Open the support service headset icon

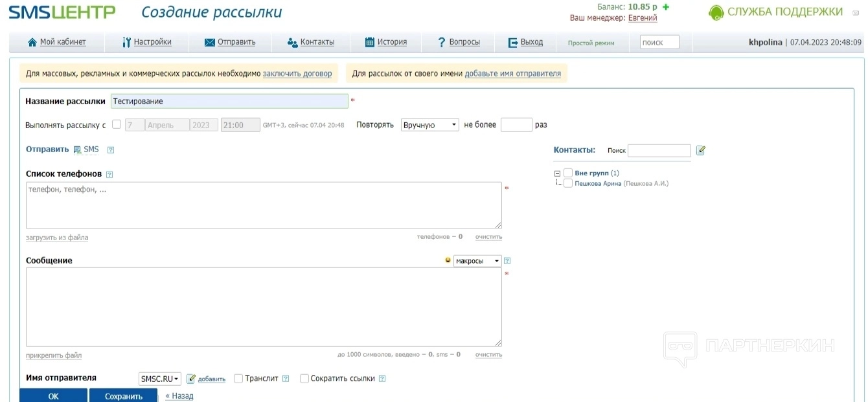click(x=716, y=12)
